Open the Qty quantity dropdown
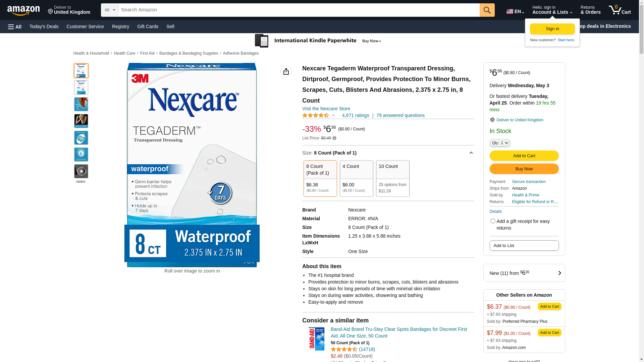Image resolution: width=644 pixels, height=362 pixels. (x=500, y=143)
